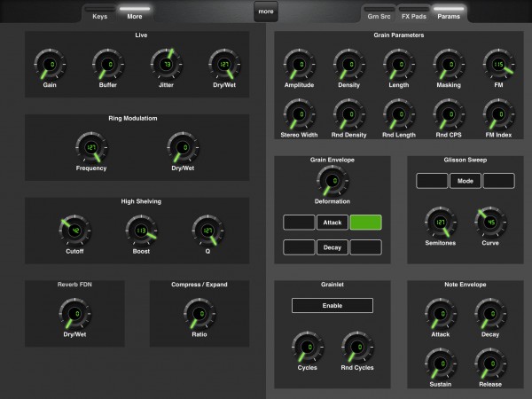Toggle the dark button left of Attack
Viewport: 532px width, 399px height.
tap(299, 223)
